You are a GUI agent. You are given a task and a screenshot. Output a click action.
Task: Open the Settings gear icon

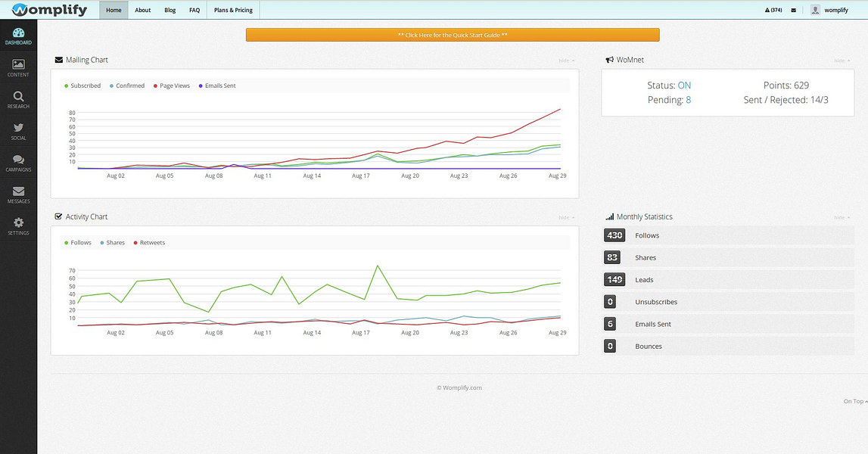[18, 226]
